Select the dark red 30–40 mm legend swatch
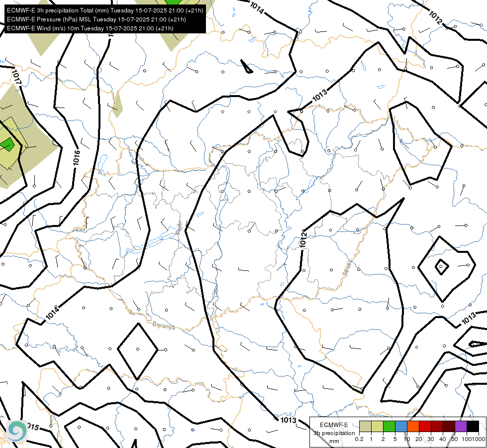Image resolution: width=487 pixels, height=448 pixels. (437, 426)
